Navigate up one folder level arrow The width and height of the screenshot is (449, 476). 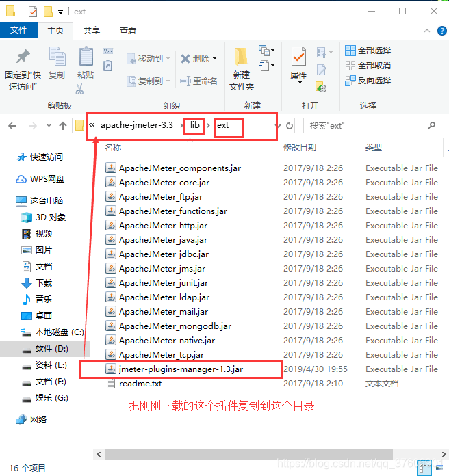tap(63, 126)
